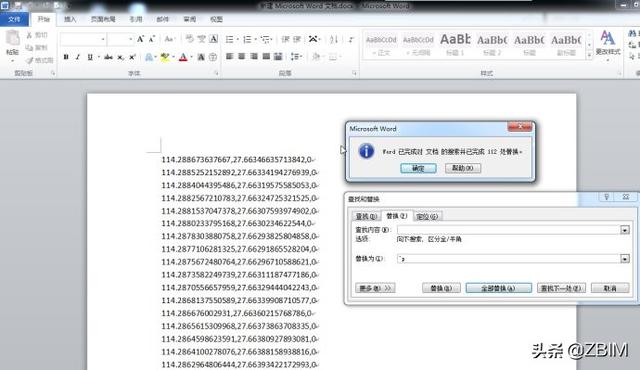
Task: Click the Enclose Characters circled icon
Action: (x=213, y=57)
